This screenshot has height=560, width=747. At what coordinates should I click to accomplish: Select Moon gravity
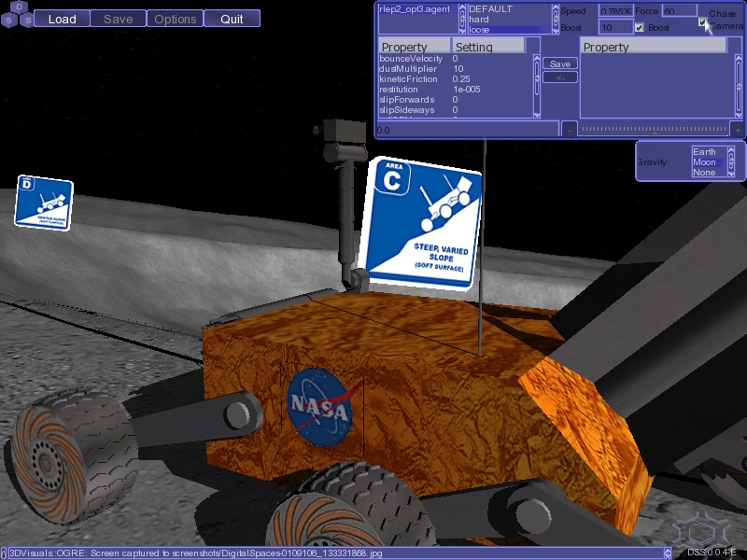(x=710, y=162)
